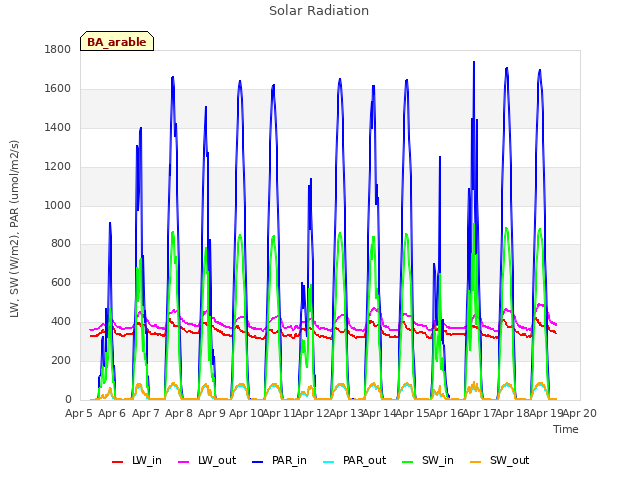Viewport: 640px width, 480px height.
Task: Click the 1600 y-axis tick label
Action: pos(58,89)
